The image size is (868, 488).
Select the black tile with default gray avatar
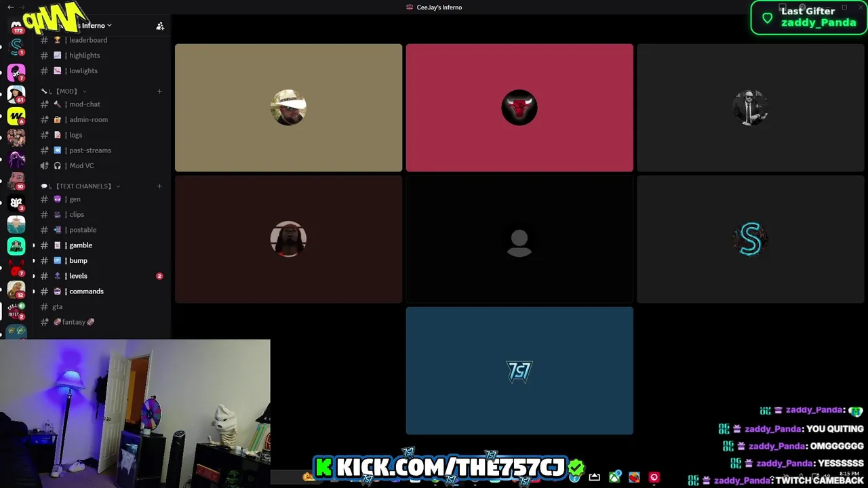519,239
